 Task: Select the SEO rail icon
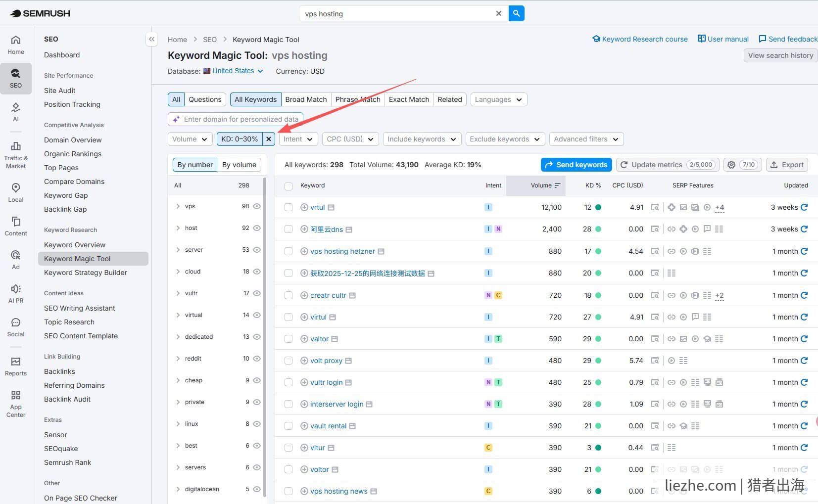tap(16, 78)
